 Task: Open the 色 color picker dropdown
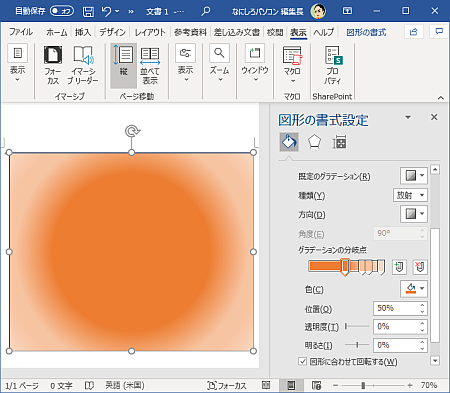tap(414, 289)
